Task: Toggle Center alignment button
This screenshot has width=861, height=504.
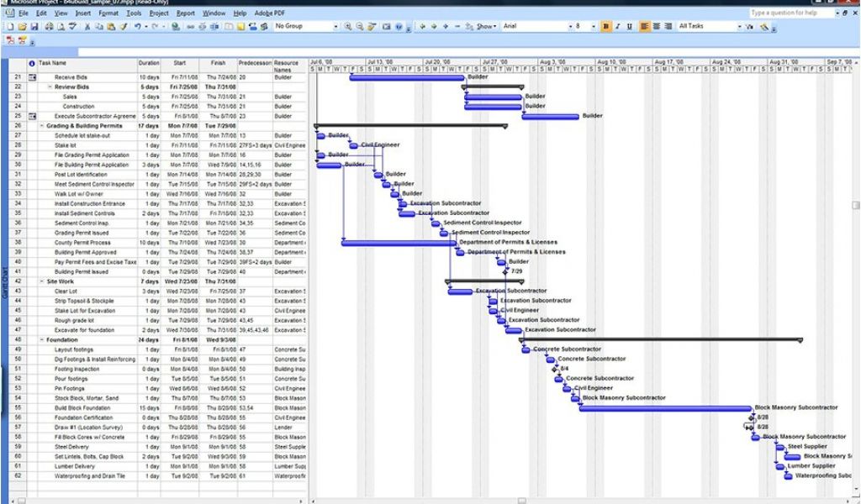Action: point(656,26)
